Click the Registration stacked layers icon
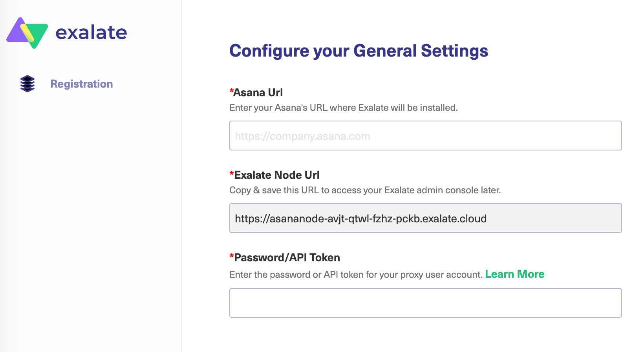The width and height of the screenshot is (644, 352). pos(27,84)
